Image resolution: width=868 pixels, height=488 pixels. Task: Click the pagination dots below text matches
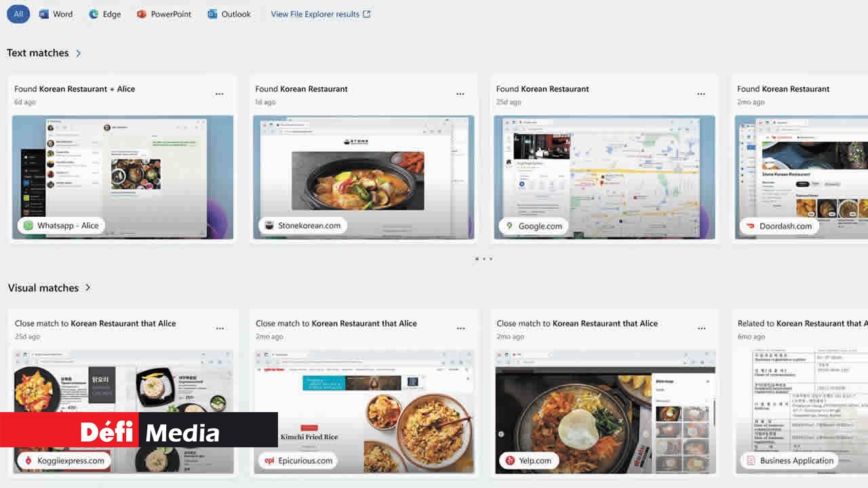[x=484, y=259]
